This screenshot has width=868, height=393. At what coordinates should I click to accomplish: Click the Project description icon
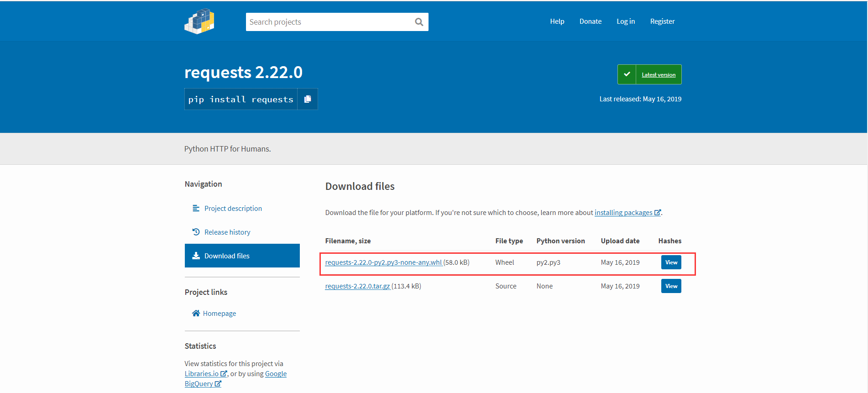(196, 208)
